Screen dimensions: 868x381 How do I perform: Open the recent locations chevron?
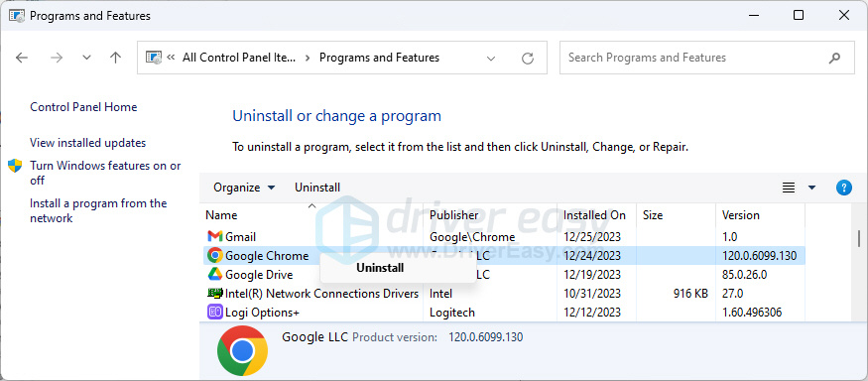pos(86,58)
